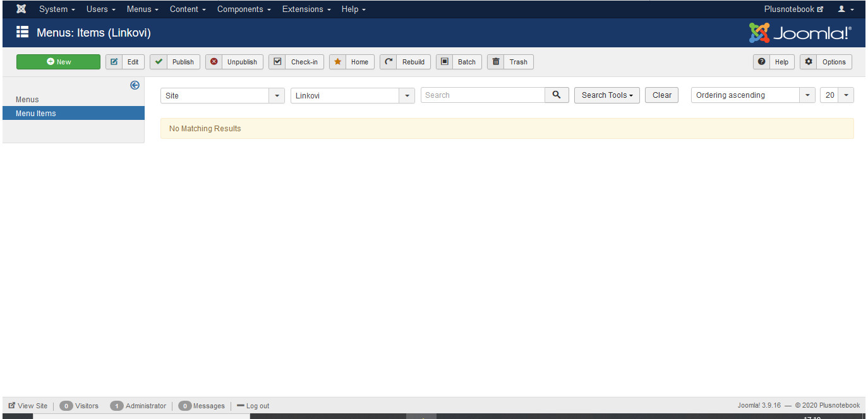This screenshot has width=868, height=419.
Task: Click the Home star toolbar button
Action: click(352, 62)
